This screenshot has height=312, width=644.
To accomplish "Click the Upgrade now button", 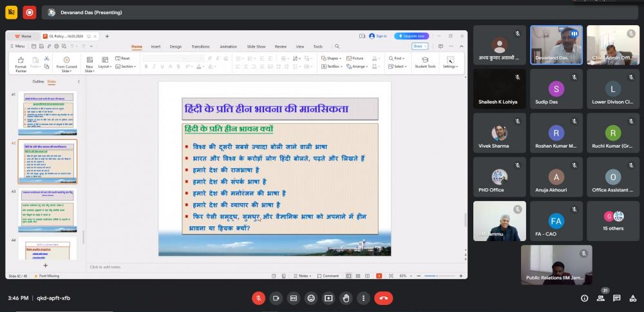I will (x=412, y=36).
